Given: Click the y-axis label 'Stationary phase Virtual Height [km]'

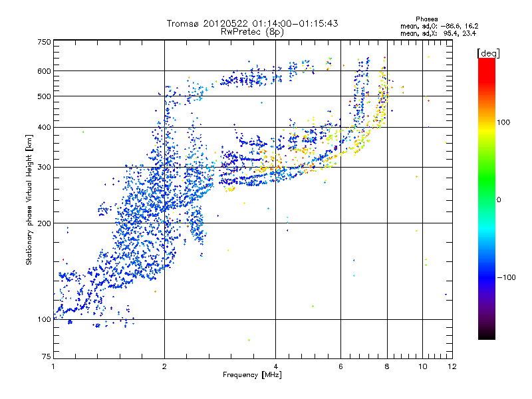Looking at the screenshot, I should click(x=29, y=199).
